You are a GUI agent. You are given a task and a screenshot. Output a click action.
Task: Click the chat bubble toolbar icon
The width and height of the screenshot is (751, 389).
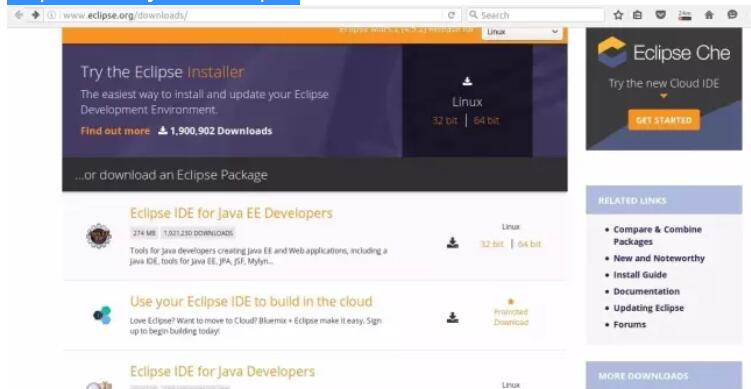(732, 15)
